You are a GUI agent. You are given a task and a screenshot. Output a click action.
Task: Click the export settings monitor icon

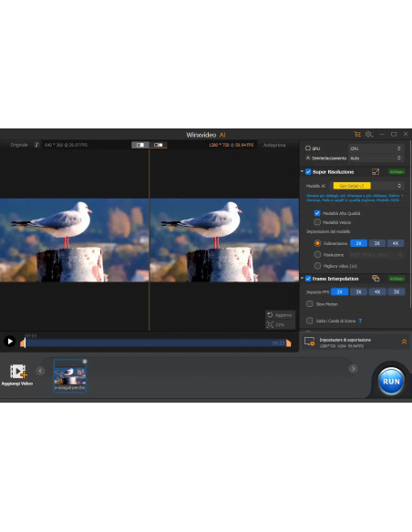click(x=310, y=342)
